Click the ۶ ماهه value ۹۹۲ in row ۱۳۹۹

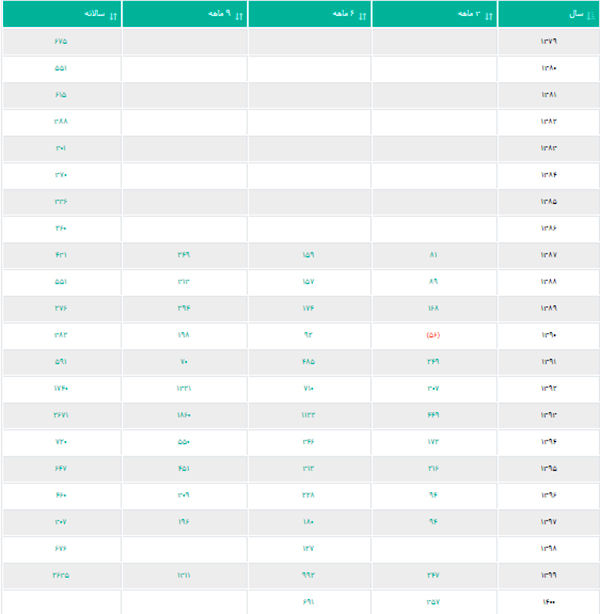(308, 575)
